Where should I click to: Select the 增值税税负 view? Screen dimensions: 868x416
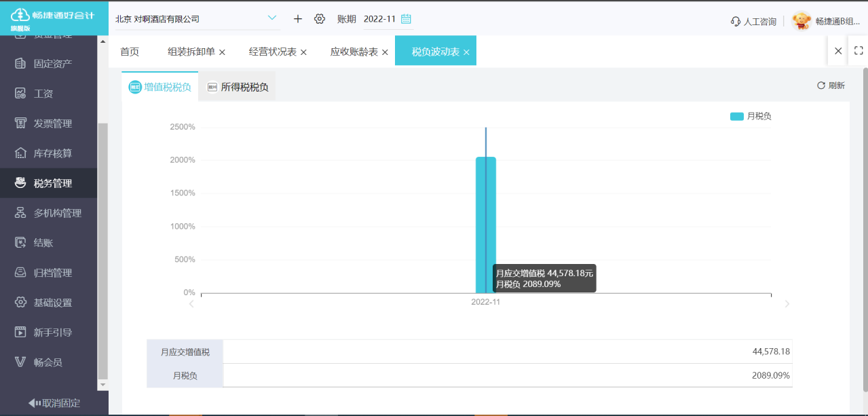pos(159,87)
